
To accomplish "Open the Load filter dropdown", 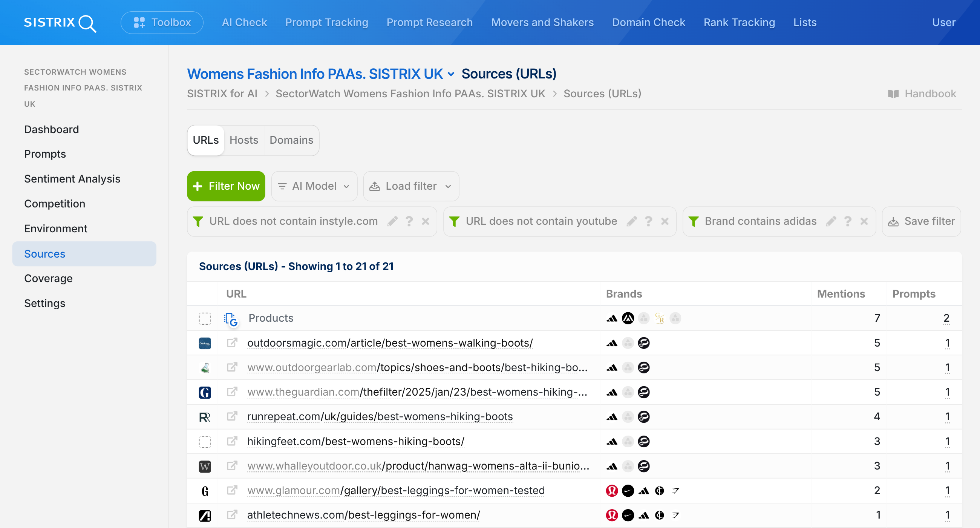I will (411, 186).
